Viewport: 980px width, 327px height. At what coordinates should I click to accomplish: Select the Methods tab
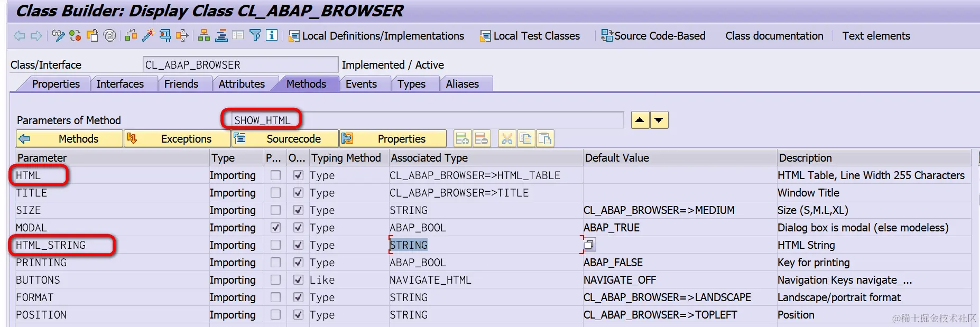(306, 83)
